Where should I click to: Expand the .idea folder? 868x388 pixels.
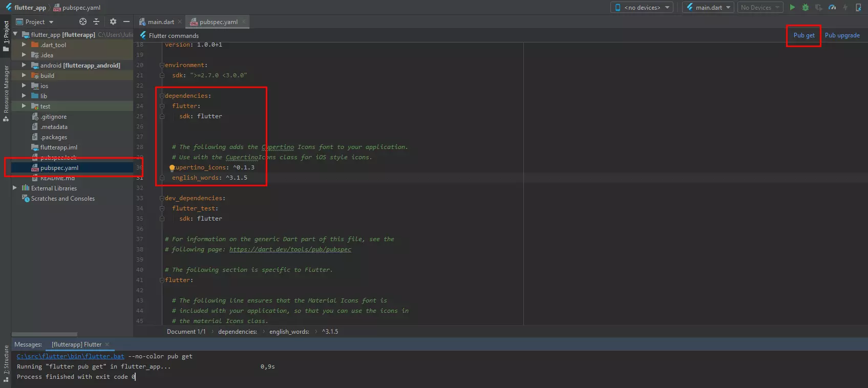coord(24,55)
